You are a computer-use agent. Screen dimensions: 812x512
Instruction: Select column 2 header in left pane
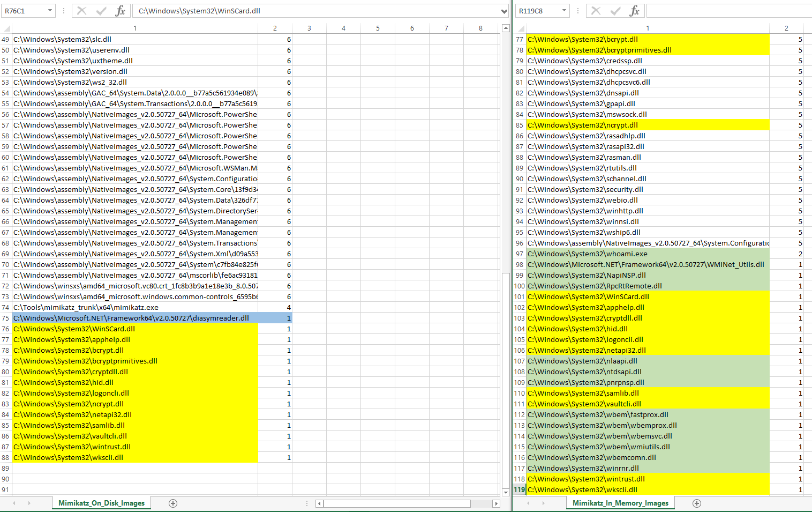pos(275,28)
